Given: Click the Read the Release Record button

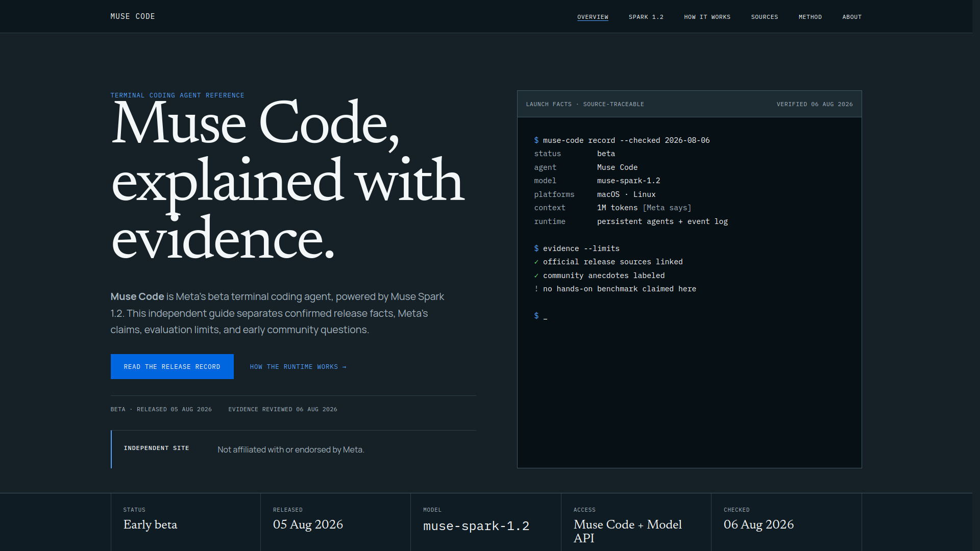Looking at the screenshot, I should click(172, 366).
